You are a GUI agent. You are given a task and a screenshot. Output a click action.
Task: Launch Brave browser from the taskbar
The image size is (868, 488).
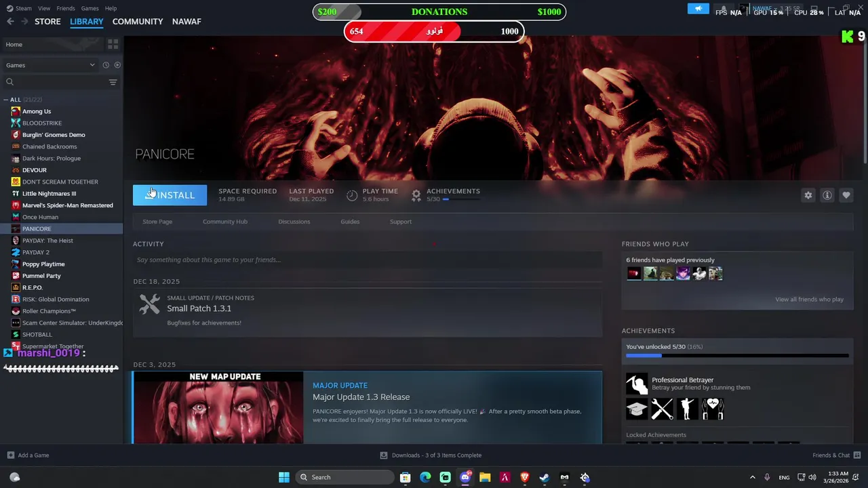[x=525, y=477]
